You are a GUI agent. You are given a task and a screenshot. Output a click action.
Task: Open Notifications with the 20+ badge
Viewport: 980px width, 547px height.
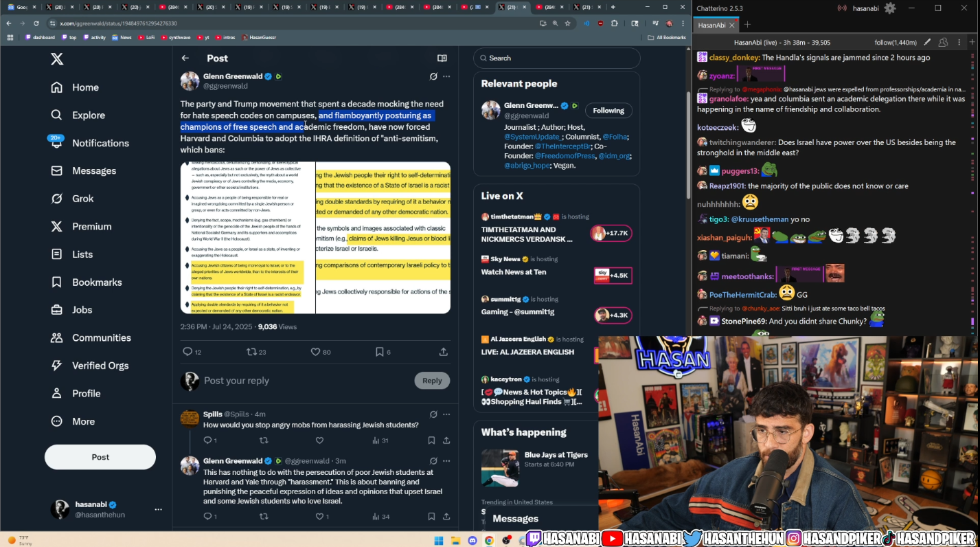click(90, 143)
